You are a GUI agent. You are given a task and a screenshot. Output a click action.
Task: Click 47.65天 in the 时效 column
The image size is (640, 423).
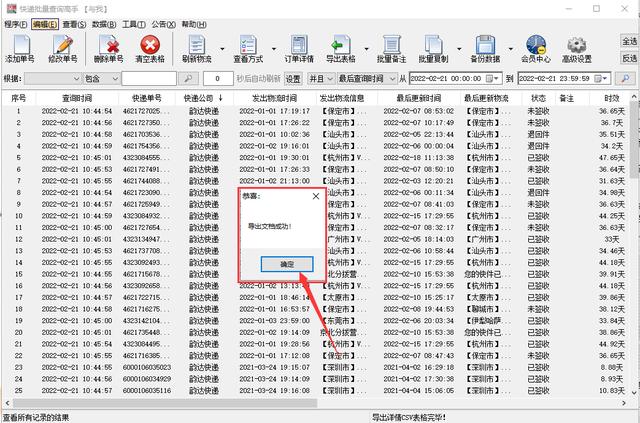[x=611, y=158]
